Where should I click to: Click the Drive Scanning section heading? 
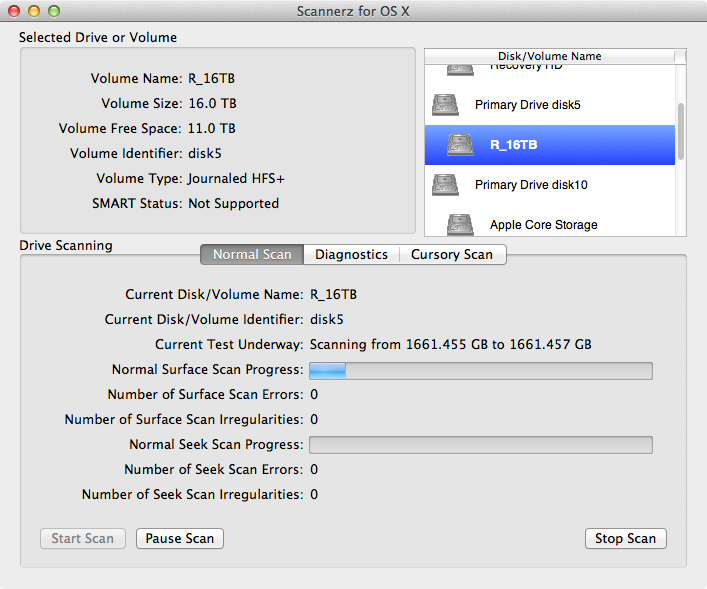coord(66,246)
